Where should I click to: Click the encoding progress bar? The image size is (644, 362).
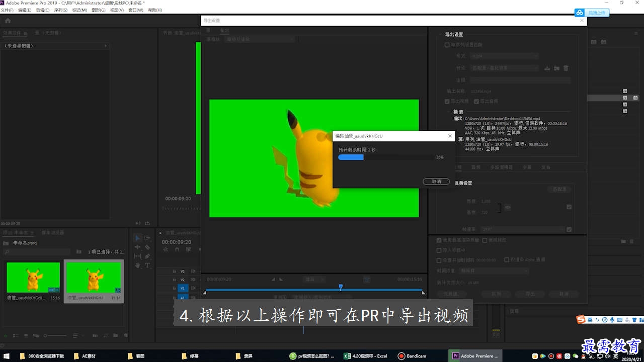386,157
